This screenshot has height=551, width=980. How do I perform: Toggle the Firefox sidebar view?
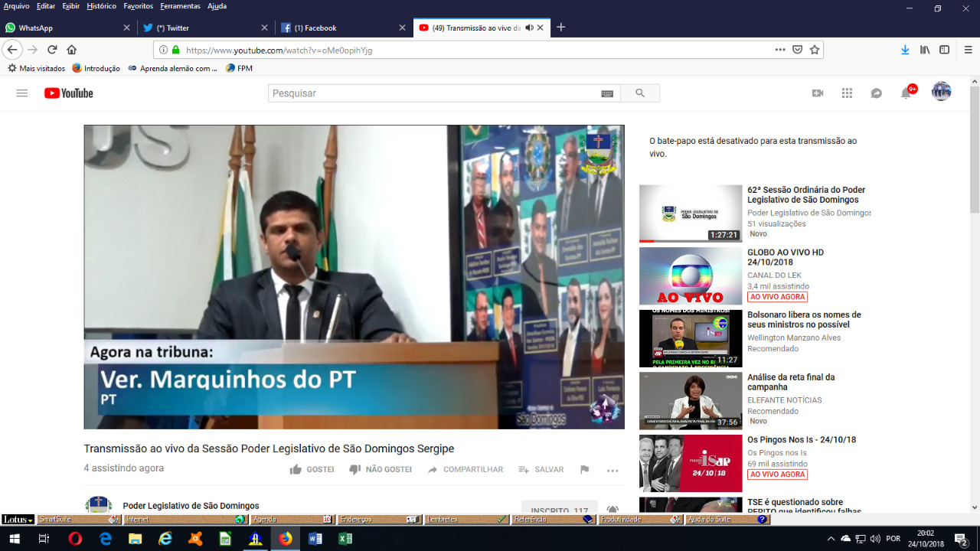(945, 50)
